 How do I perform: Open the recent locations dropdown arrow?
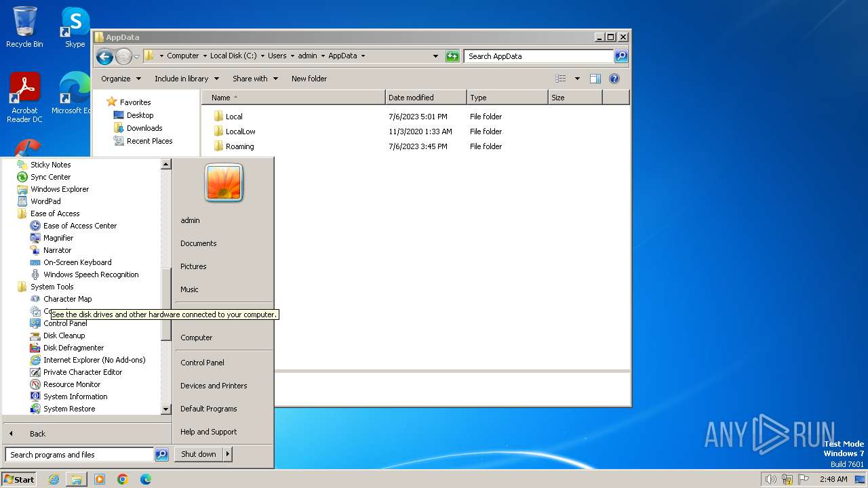click(137, 56)
